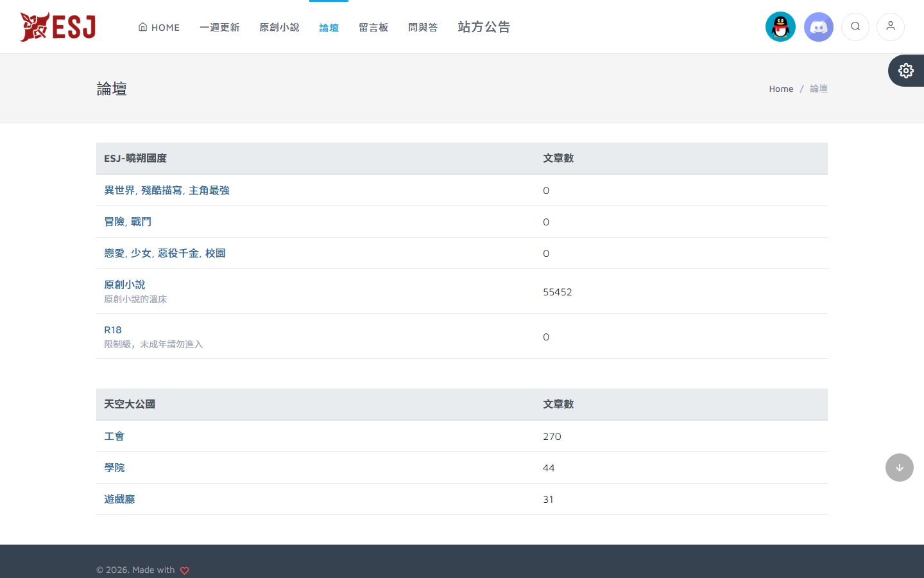Open 異世界, 殘酷描寫, 主角最強 forum

[167, 190]
